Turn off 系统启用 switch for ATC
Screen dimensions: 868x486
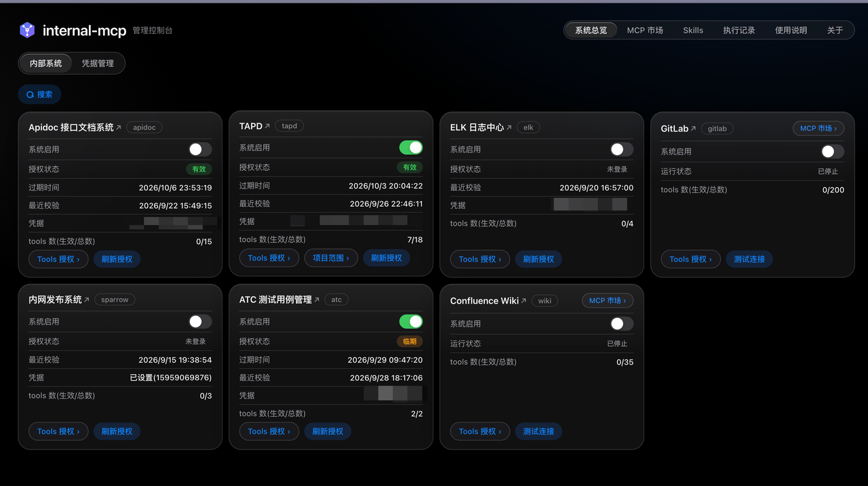411,321
